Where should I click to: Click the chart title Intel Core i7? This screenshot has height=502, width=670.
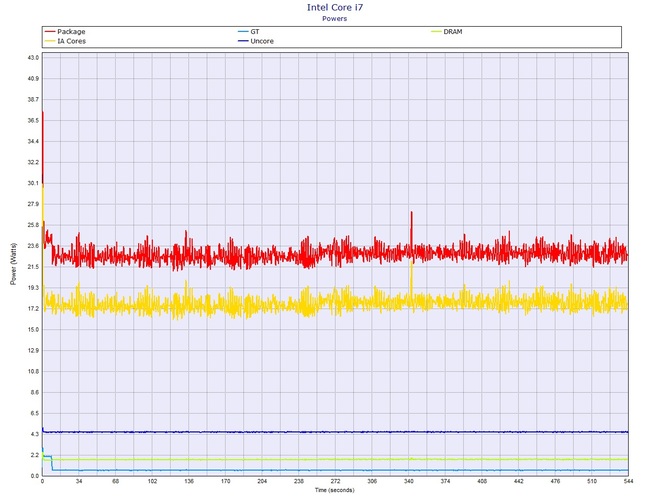[335, 7]
